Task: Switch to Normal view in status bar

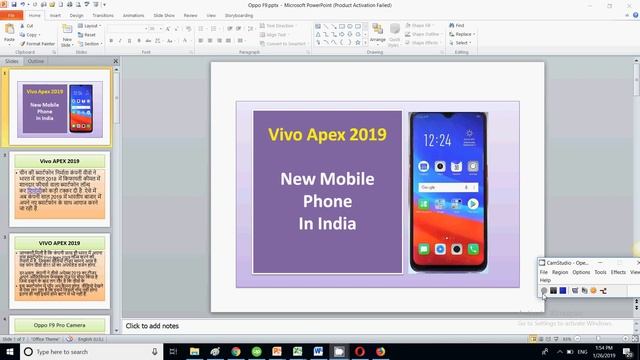Action: coord(533,339)
